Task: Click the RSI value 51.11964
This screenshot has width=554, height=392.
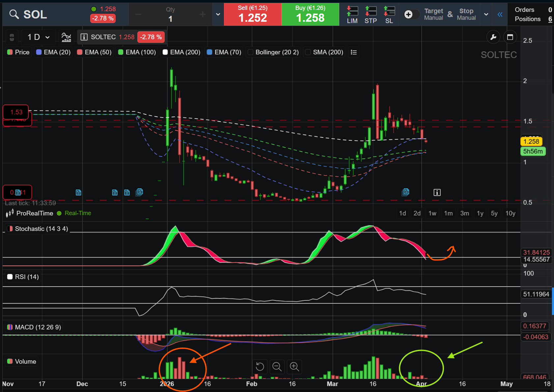Action: (x=536, y=294)
